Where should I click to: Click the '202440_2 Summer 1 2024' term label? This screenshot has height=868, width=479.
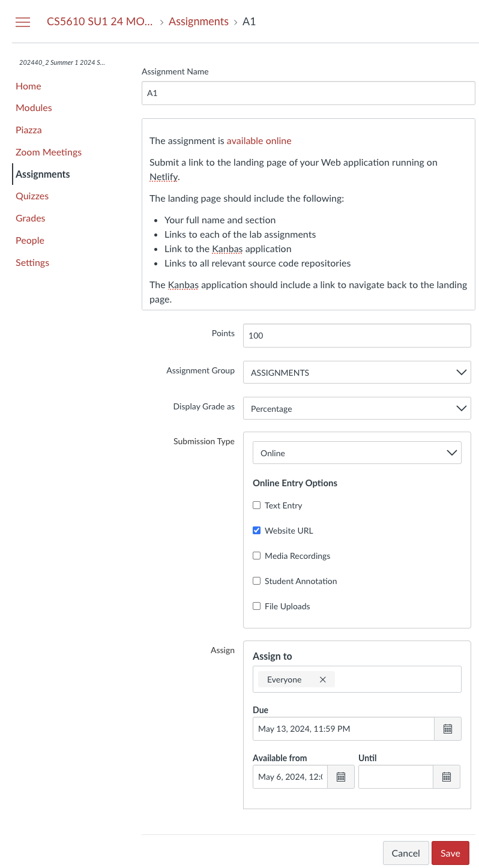(62, 62)
